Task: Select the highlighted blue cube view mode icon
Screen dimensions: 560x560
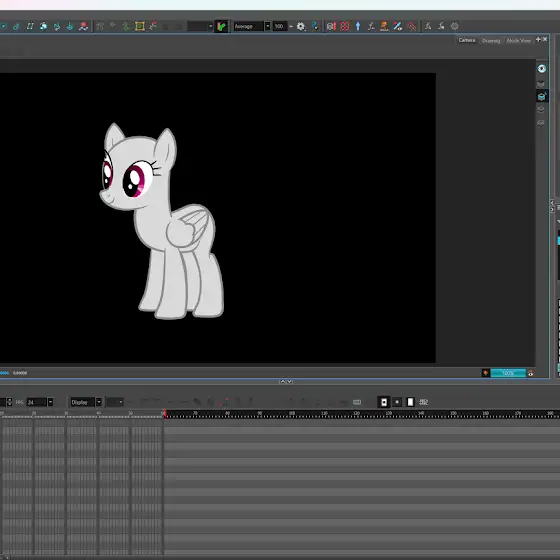Action: 542,96
